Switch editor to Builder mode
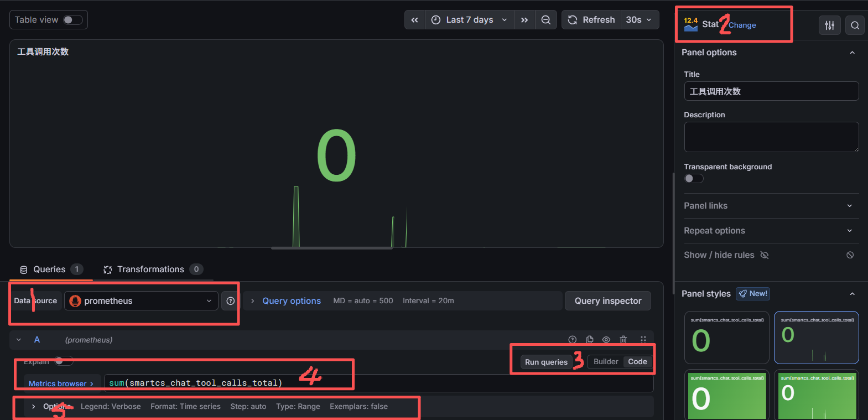Screen dimensions: 868x420 pyautogui.click(x=606, y=362)
